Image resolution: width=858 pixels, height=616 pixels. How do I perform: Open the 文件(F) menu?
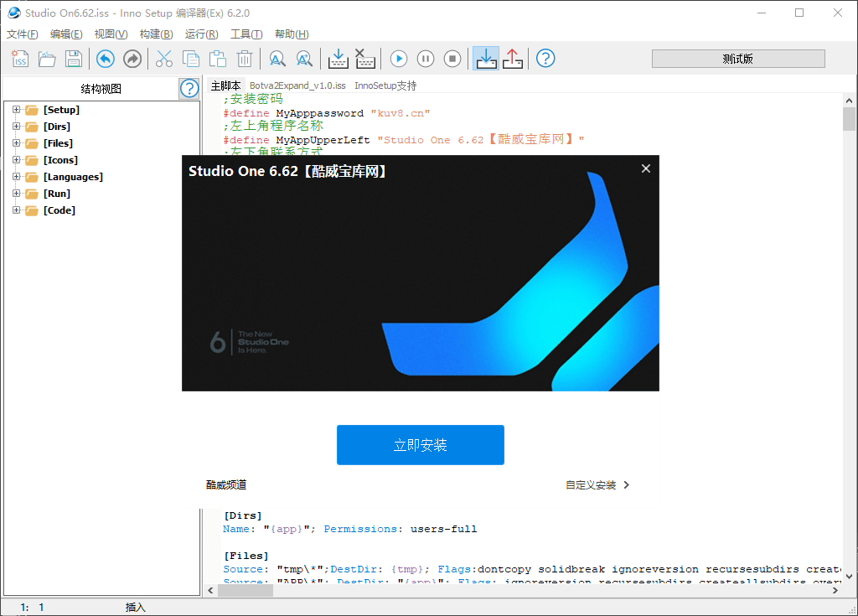pyautogui.click(x=23, y=34)
